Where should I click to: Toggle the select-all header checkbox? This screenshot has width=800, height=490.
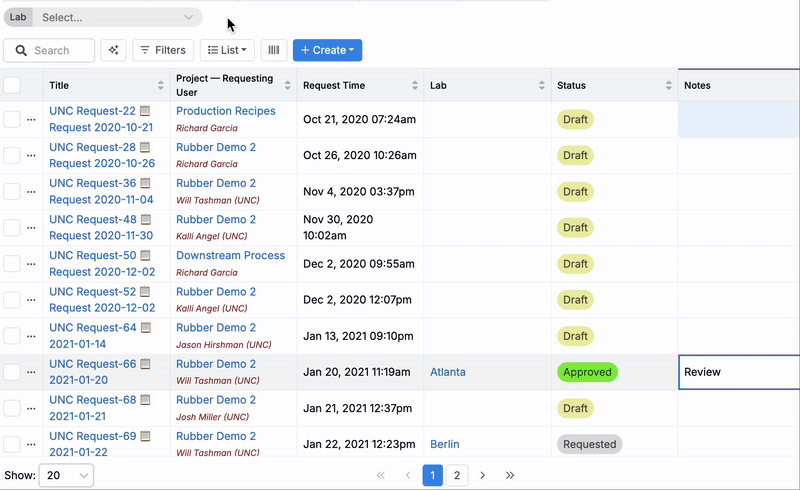click(12, 86)
